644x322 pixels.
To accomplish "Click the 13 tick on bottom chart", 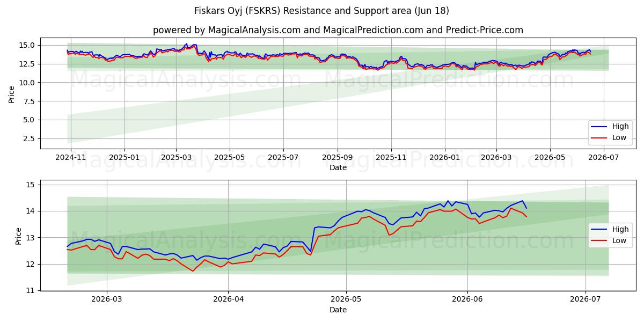I will (30, 238).
